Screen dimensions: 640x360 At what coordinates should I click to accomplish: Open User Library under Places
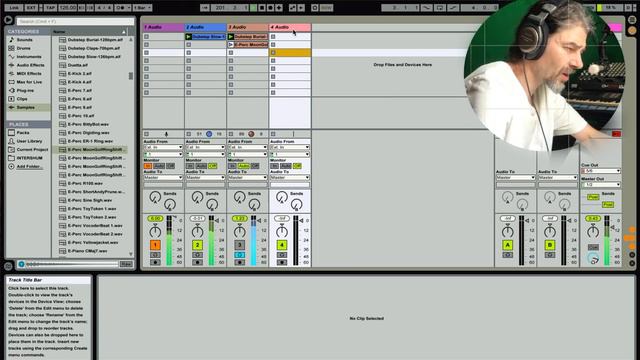click(x=29, y=141)
